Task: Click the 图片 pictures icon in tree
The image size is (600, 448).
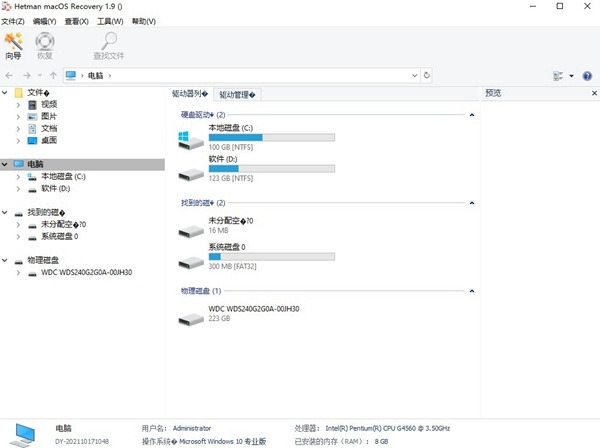Action: coord(33,116)
